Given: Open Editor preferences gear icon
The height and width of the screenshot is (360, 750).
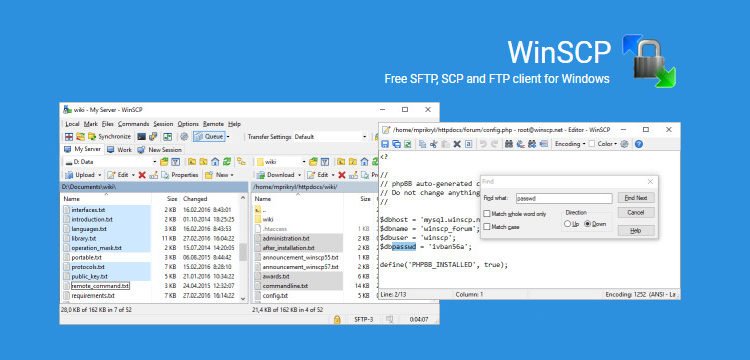Looking at the screenshot, I should (624, 144).
